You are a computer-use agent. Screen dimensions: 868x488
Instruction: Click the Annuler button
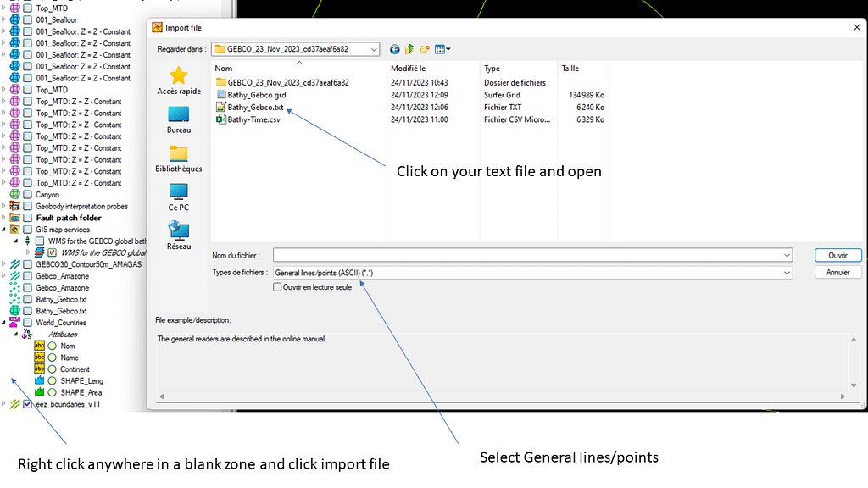(x=837, y=273)
